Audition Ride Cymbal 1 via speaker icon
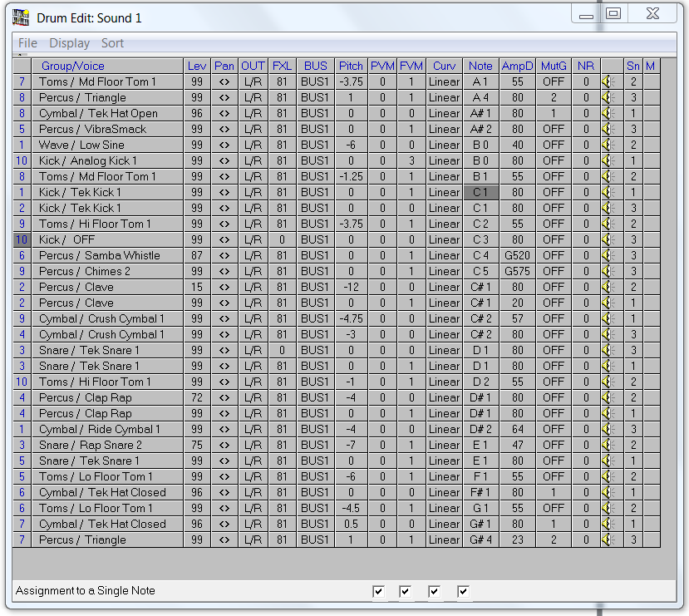689x616 pixels. [608, 429]
